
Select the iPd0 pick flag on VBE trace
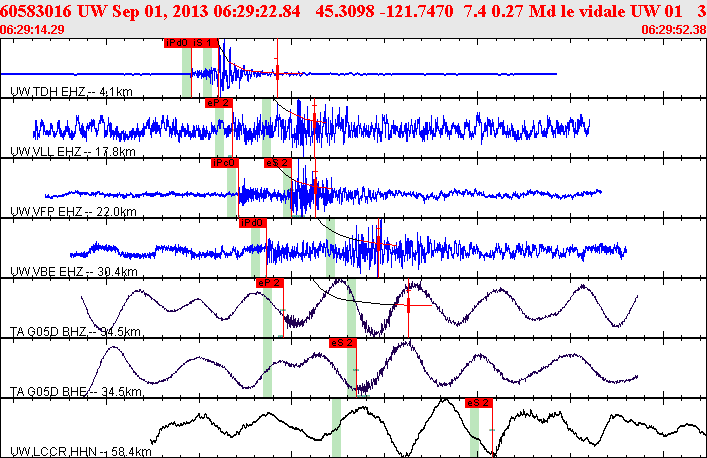pos(253,223)
